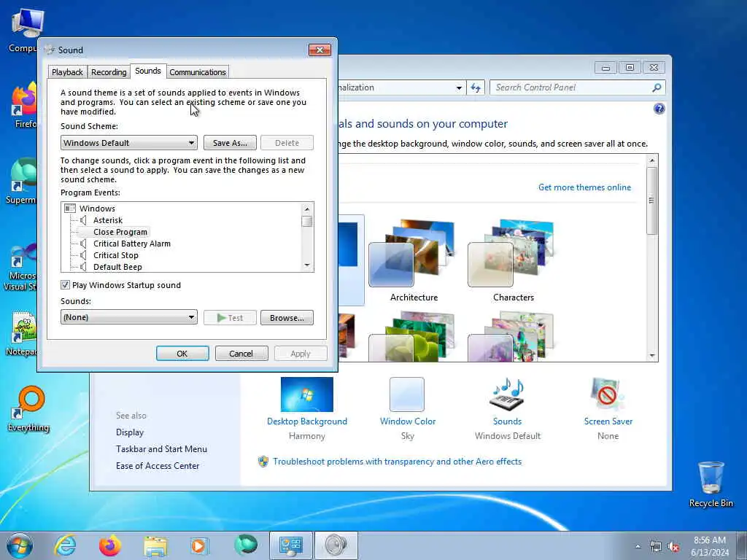Open the Sounds (None) dropdown
Viewport: 747px width, 560px height.
(128, 317)
